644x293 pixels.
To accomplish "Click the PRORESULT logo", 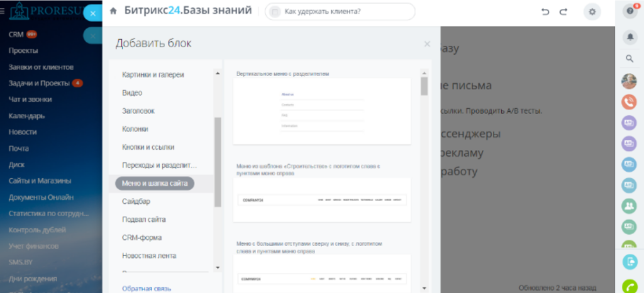I will pos(45,11).
